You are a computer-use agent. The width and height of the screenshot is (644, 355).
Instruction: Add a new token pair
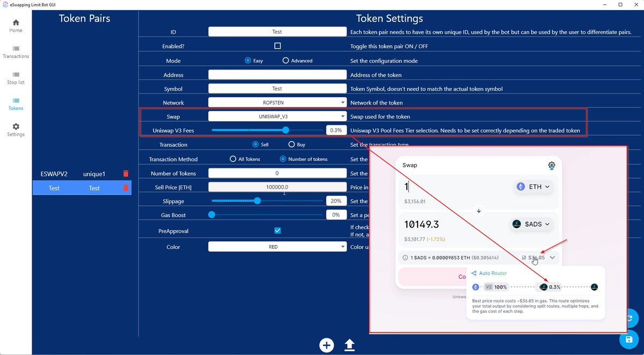pyautogui.click(x=326, y=345)
